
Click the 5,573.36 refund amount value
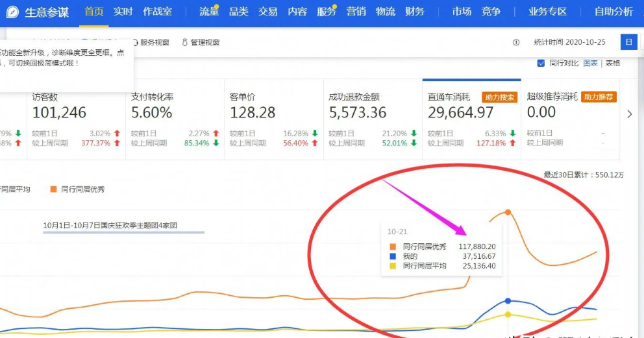(358, 112)
